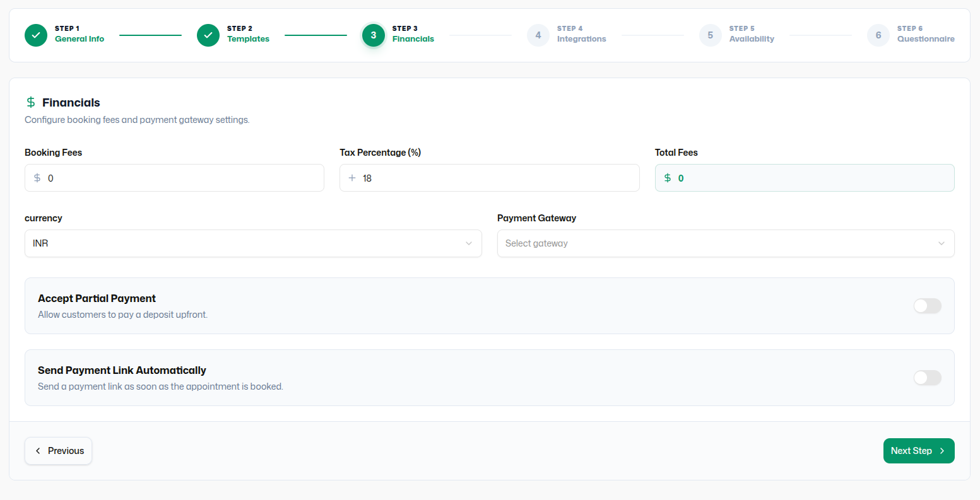Click the Send Payment Link Automatically title
This screenshot has height=500, width=980.
pos(122,370)
